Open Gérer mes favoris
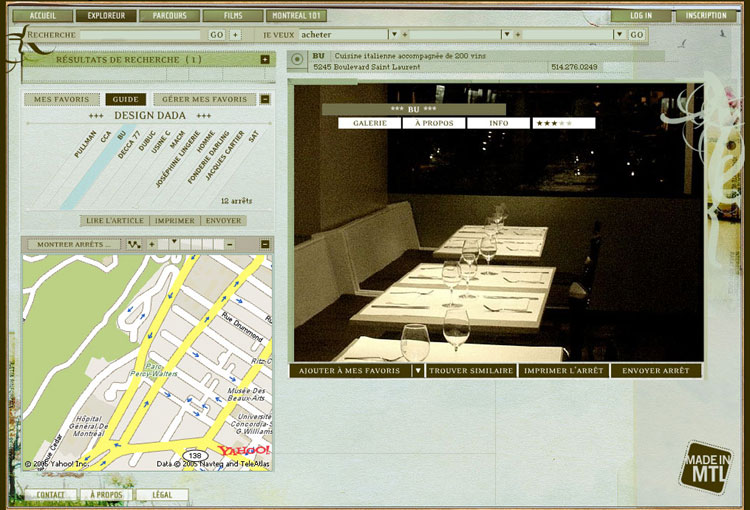The width and height of the screenshot is (750, 510). pos(205,100)
